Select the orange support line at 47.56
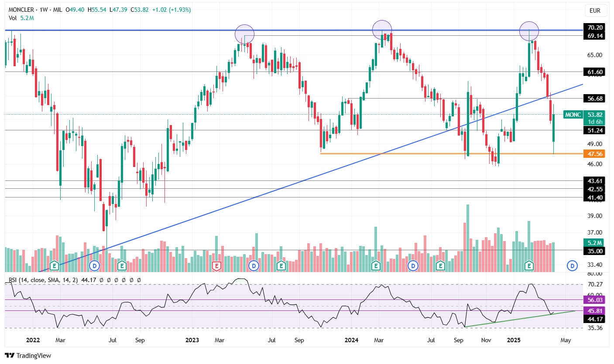This screenshot has width=614, height=364. click(452, 153)
